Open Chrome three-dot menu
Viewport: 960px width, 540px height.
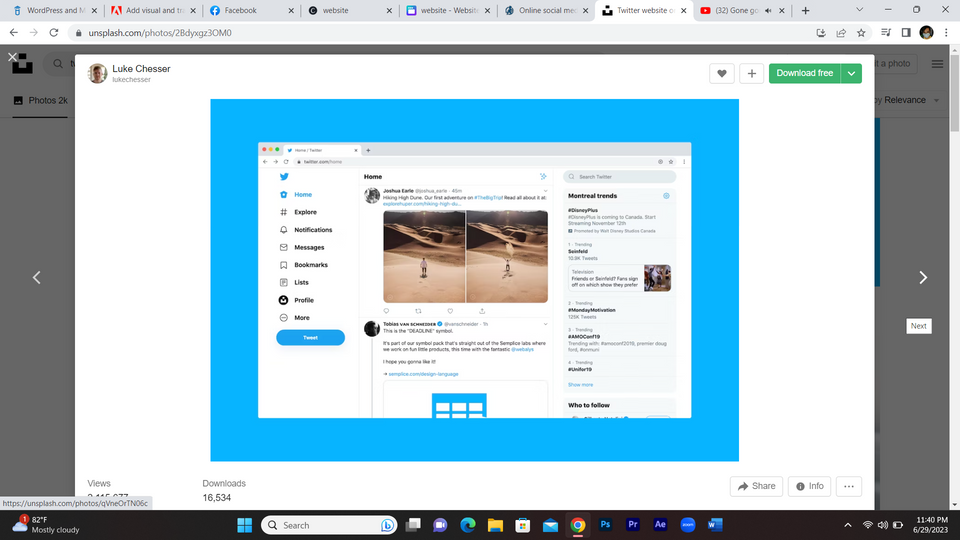946,32
